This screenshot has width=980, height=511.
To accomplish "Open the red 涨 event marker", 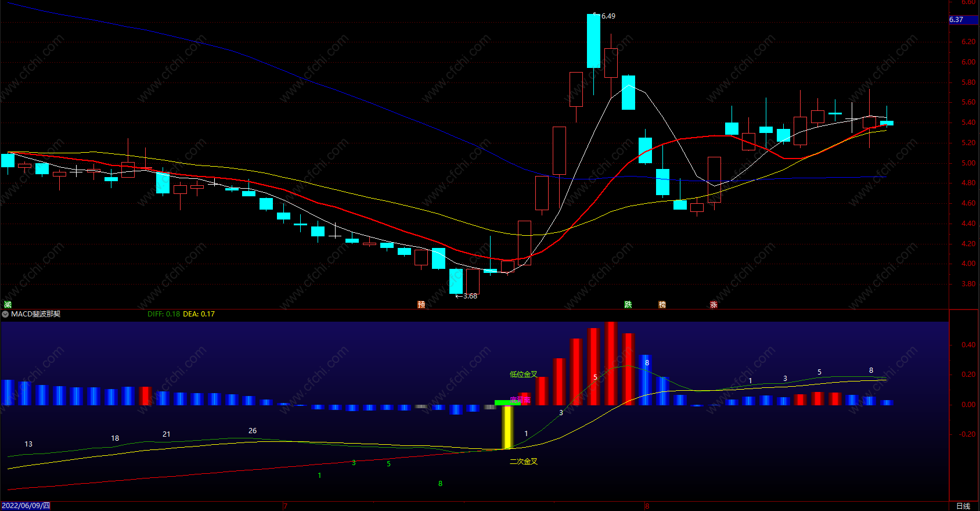I will (x=714, y=305).
